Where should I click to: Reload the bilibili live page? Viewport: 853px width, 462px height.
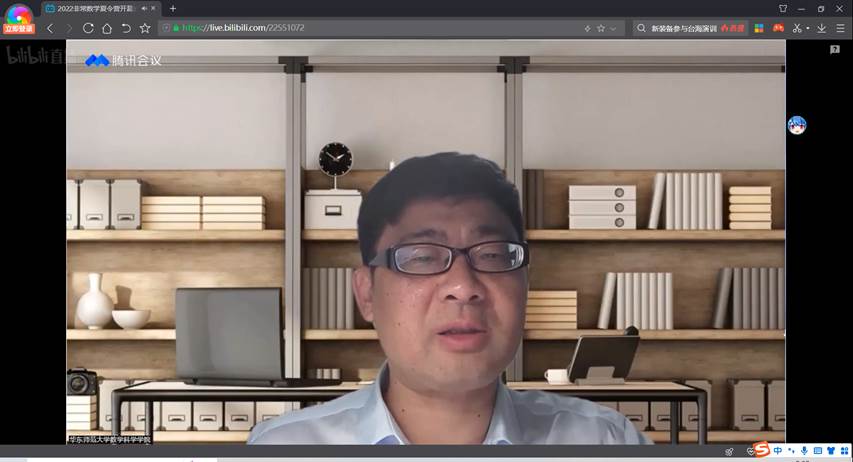coord(88,28)
